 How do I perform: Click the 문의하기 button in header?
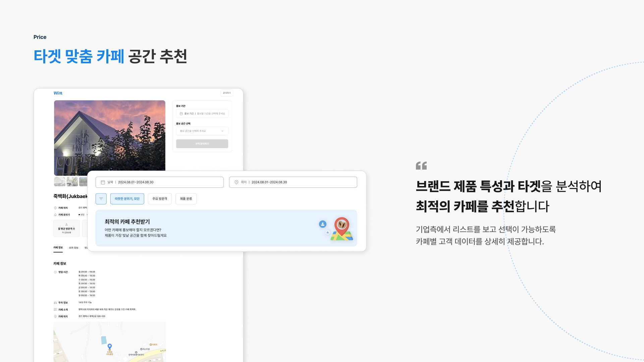click(227, 93)
